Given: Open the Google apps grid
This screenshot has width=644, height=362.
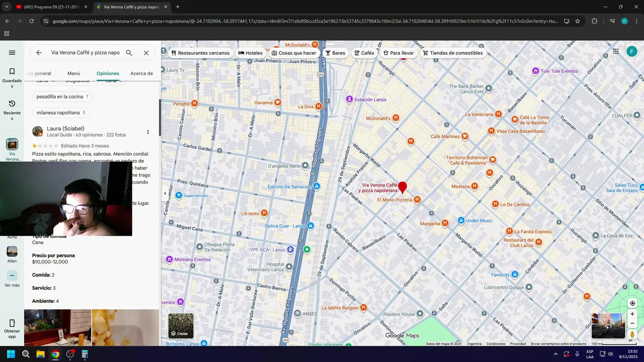Looking at the screenshot, I should pos(615,51).
